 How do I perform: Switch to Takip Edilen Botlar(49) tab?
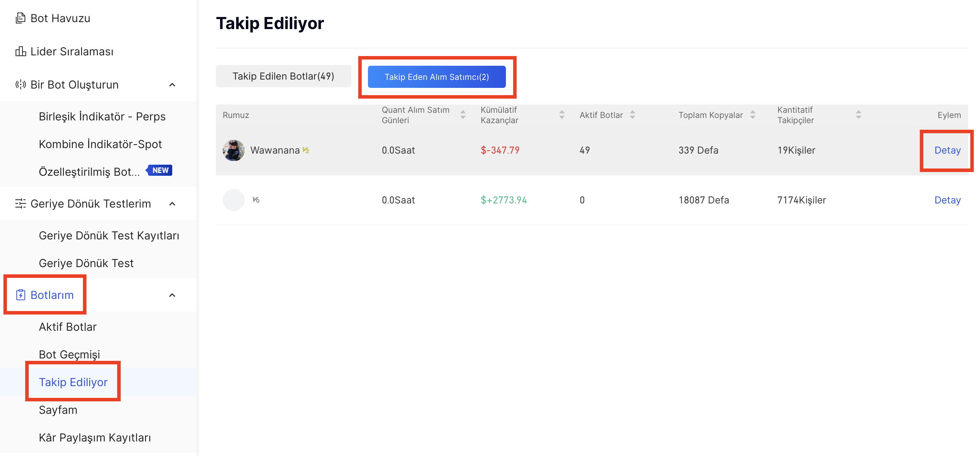pyautogui.click(x=283, y=76)
